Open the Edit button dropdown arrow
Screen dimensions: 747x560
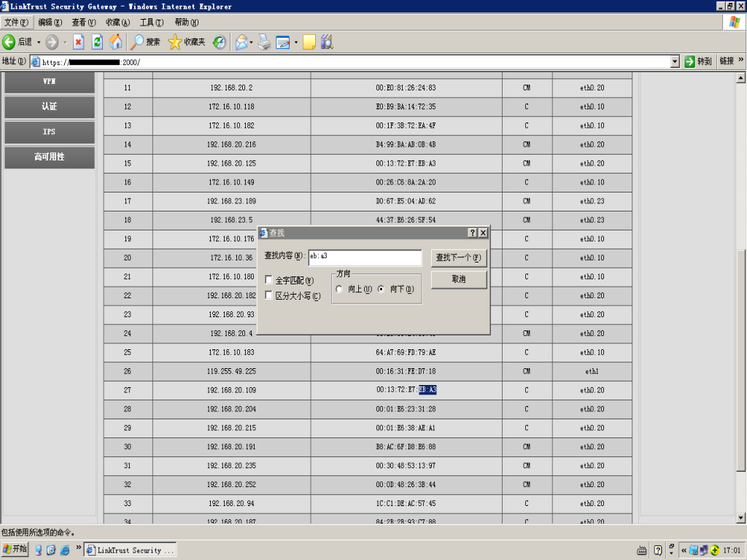click(296, 42)
